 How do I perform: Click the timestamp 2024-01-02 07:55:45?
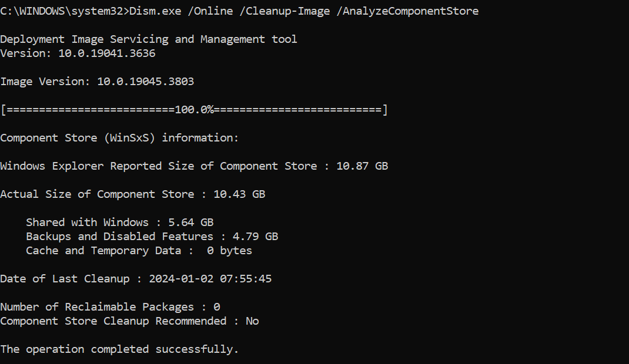(x=210, y=279)
